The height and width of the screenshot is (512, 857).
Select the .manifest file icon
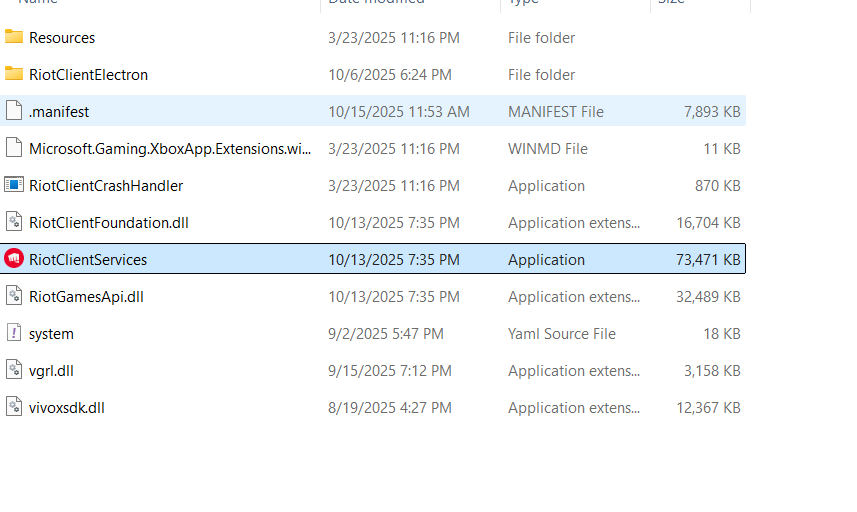14,112
